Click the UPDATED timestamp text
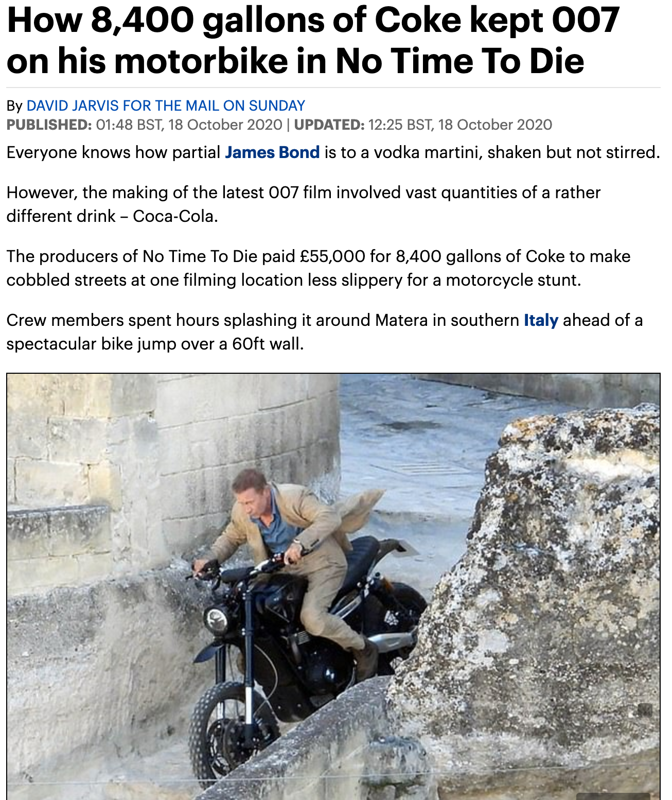 [422, 125]
